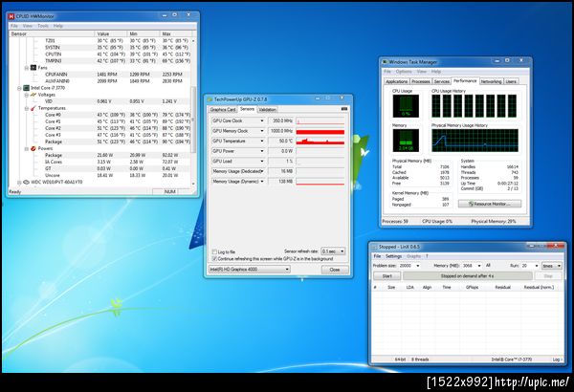
Task: Click the Powers flame icon in HWMonitor
Action: tap(33, 148)
